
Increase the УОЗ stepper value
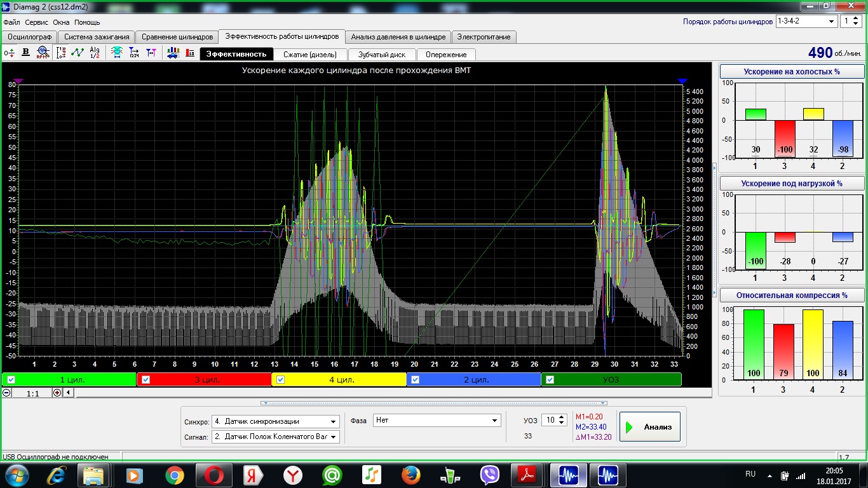coord(562,417)
